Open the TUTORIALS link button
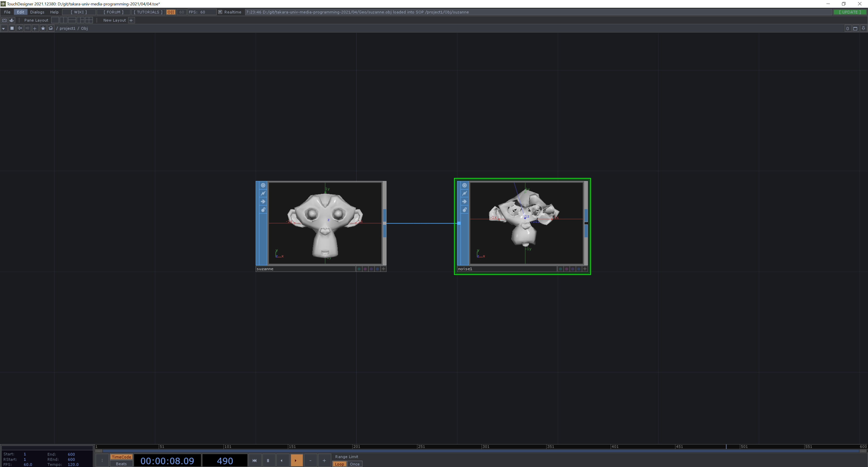 coord(148,12)
